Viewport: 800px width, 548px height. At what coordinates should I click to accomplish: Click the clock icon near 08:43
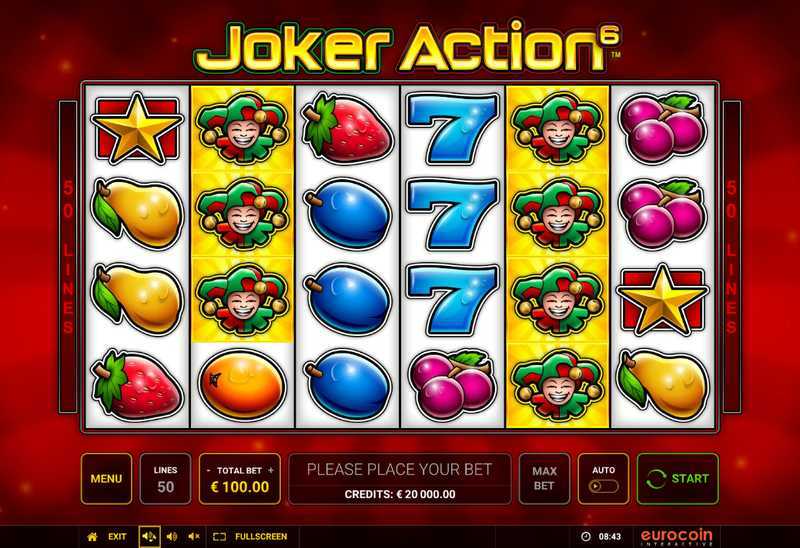[586, 537]
